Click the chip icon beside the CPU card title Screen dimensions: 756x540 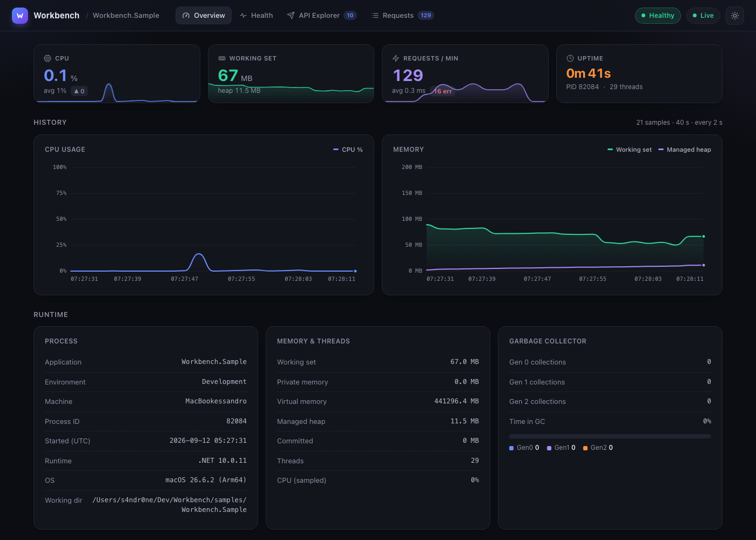click(48, 58)
